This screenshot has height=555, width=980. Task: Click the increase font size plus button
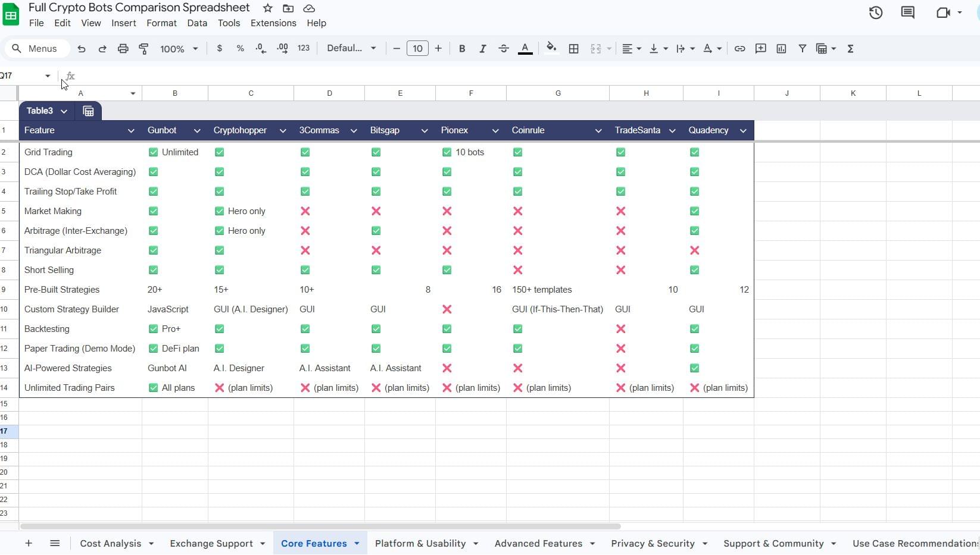point(438,49)
